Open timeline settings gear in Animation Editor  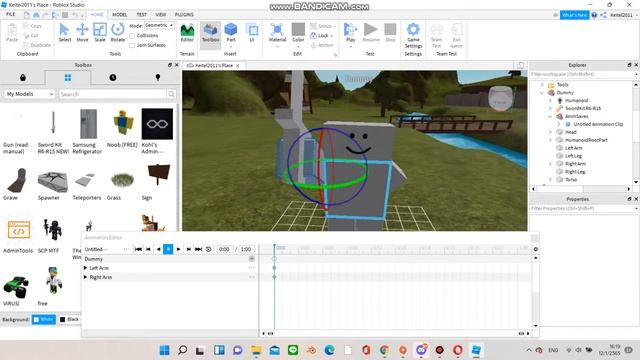coord(536,249)
